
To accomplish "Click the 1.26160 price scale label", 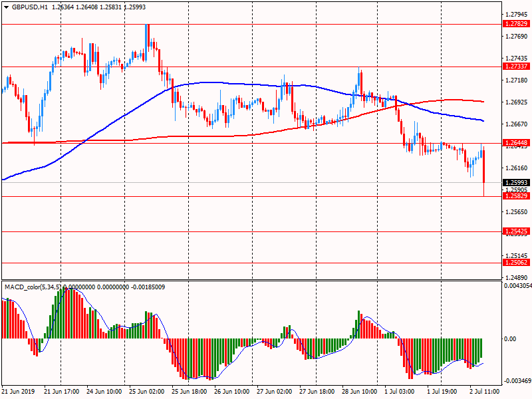I will 517,168.
